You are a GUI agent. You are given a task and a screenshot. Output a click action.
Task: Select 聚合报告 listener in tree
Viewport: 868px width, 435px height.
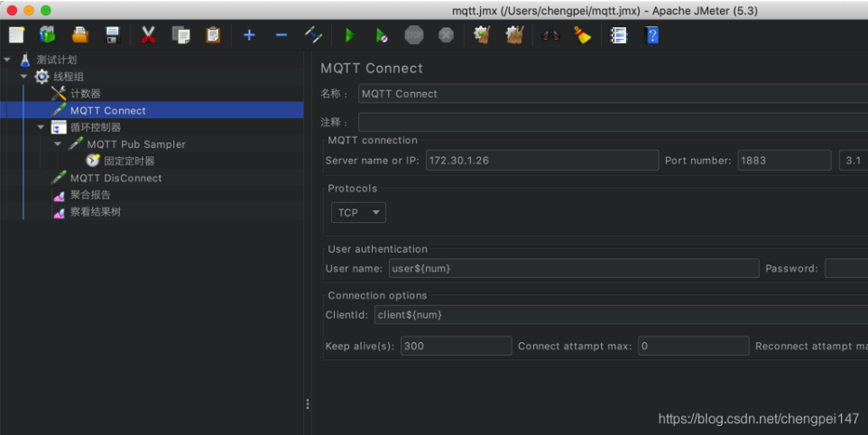coord(90,195)
